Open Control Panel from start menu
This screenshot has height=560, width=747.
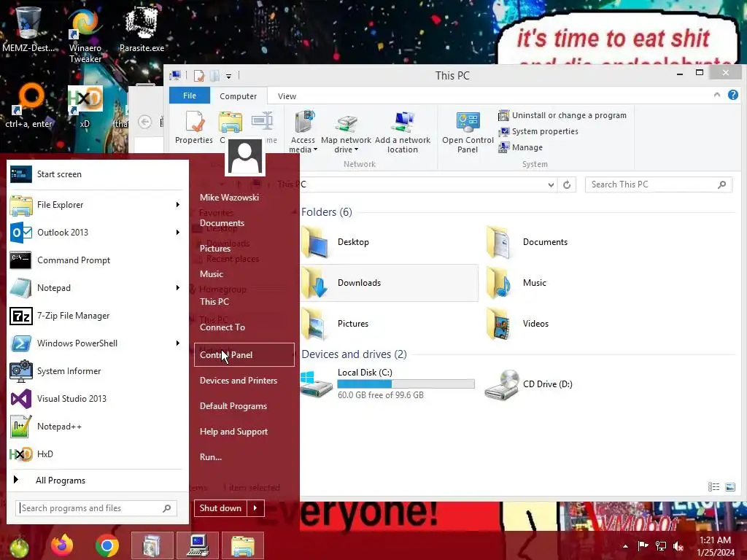click(244, 355)
